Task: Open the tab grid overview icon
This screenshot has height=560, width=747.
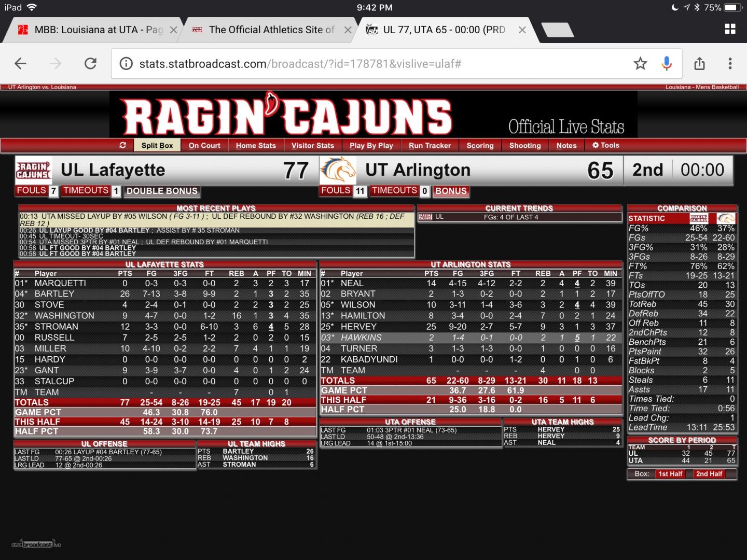Action: 730,30
